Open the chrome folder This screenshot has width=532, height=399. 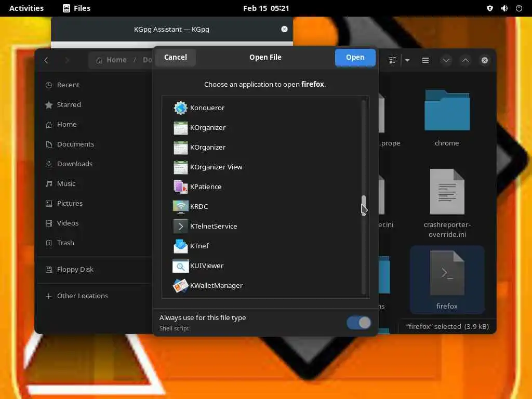tap(447, 117)
